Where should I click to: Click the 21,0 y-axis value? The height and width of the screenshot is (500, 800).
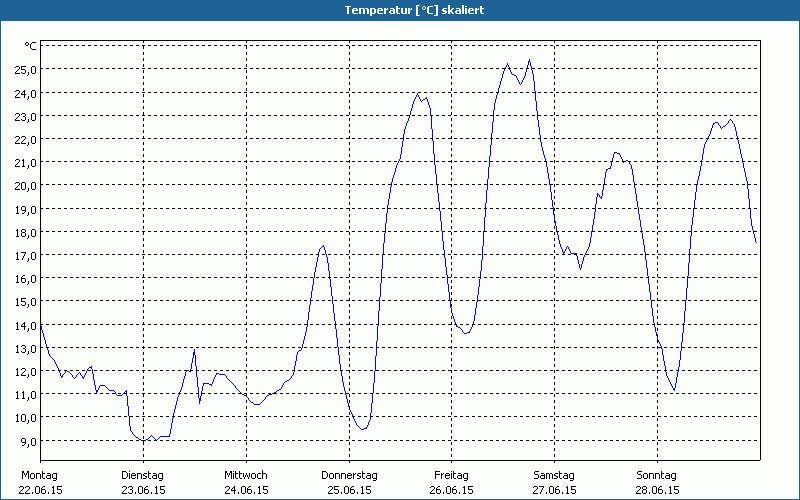[26, 163]
